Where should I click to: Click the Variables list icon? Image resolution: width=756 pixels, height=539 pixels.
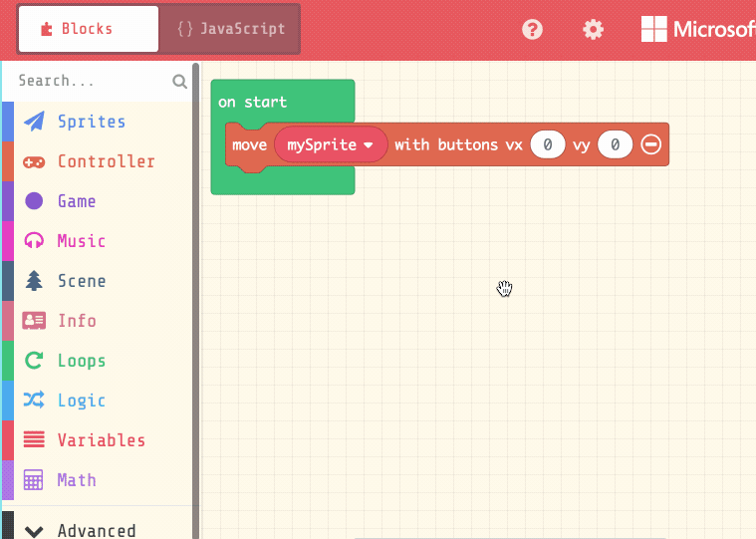tap(34, 439)
